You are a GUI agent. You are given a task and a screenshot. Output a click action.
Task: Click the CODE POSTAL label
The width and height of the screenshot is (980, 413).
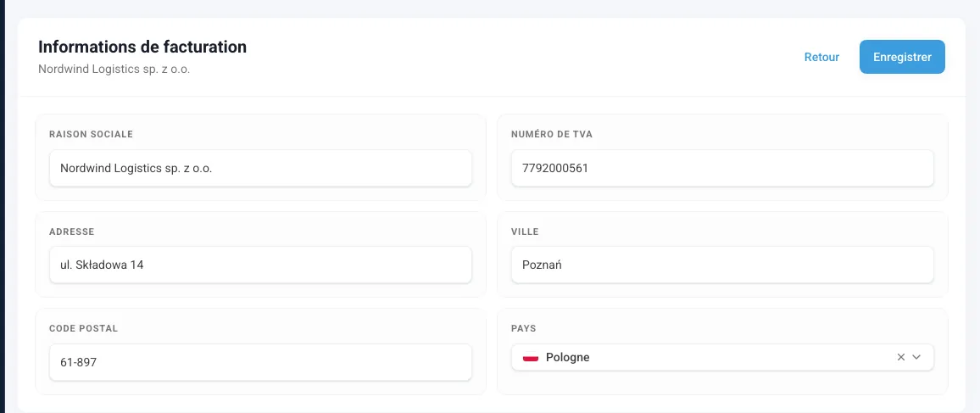tap(84, 329)
